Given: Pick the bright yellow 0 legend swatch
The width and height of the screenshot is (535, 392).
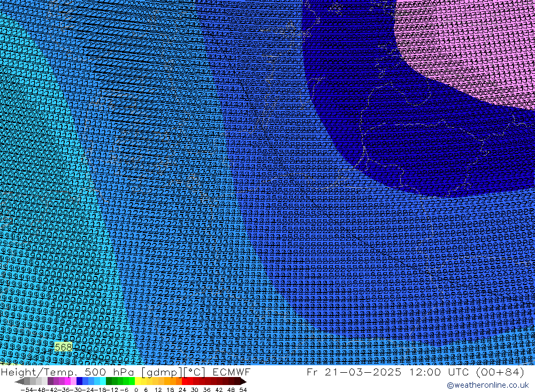Looking at the screenshot, I should point(137,381).
